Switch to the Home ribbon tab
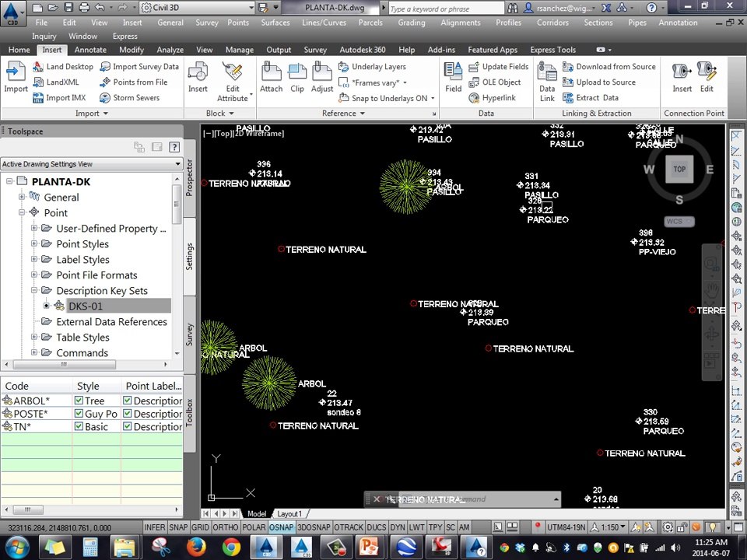The height and width of the screenshot is (560, 747). click(19, 50)
